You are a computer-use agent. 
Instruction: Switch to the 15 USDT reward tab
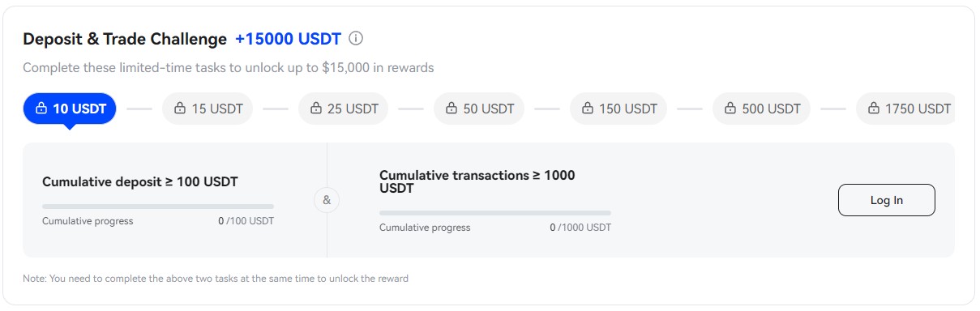(x=208, y=109)
